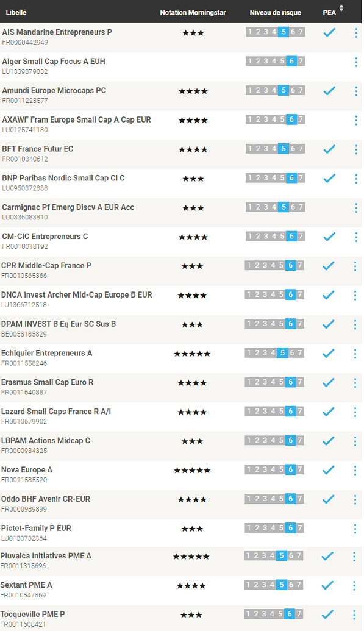364x631 pixels.
Task: Open three-dot menu for Echiquier Entrepreneurs A
Action: [x=355, y=354]
